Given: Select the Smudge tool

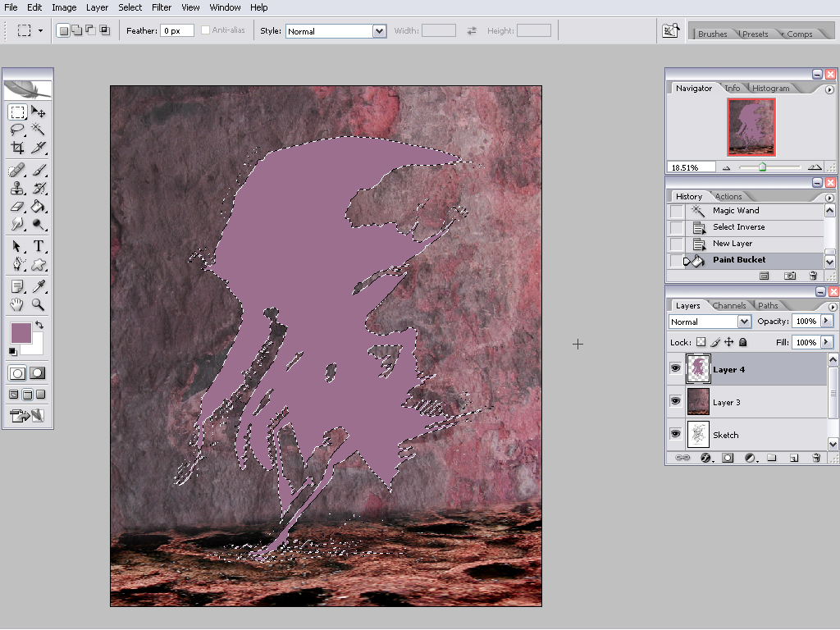Looking at the screenshot, I should [x=18, y=224].
